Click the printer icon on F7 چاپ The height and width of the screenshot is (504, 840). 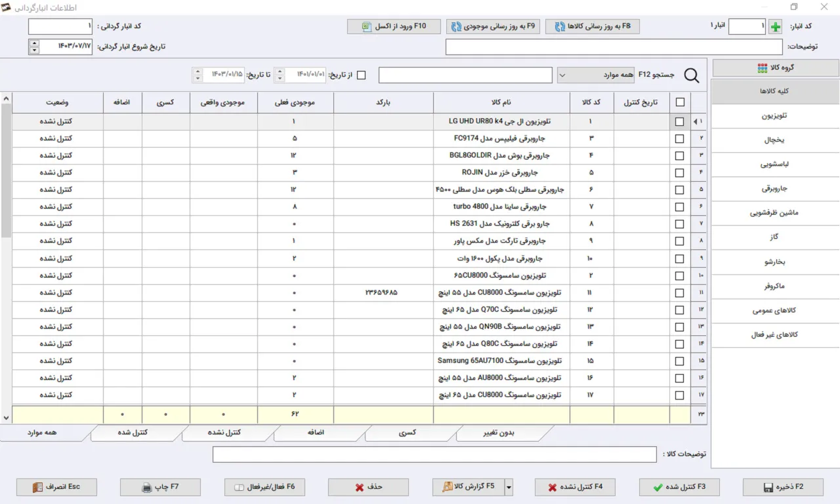[x=147, y=488]
